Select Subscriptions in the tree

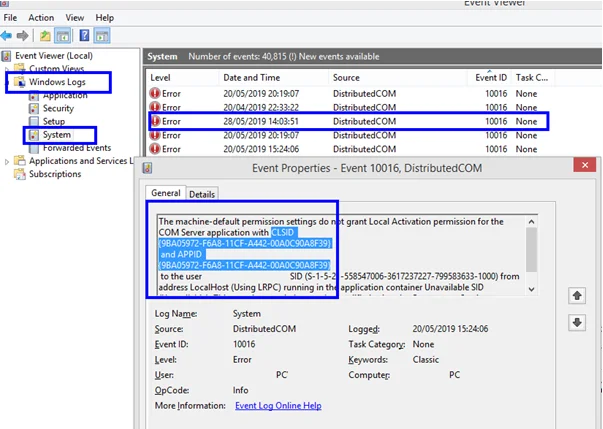[55, 174]
